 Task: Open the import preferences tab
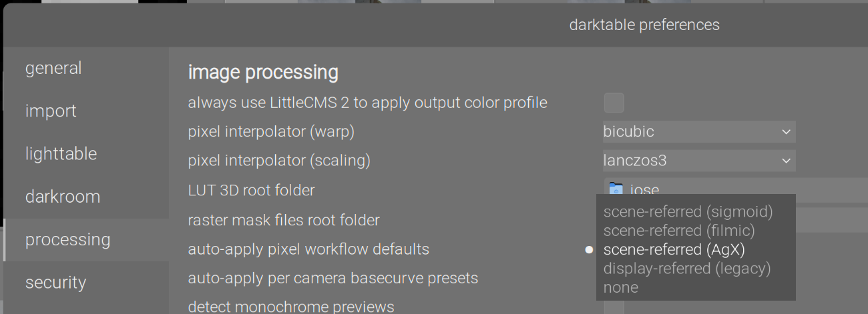point(51,111)
